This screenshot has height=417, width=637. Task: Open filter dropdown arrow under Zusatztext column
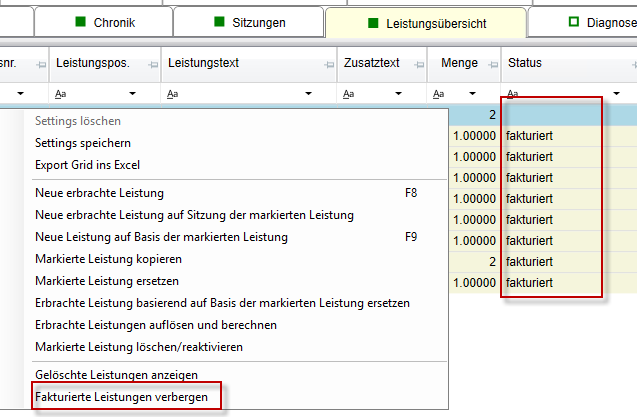tap(416, 94)
